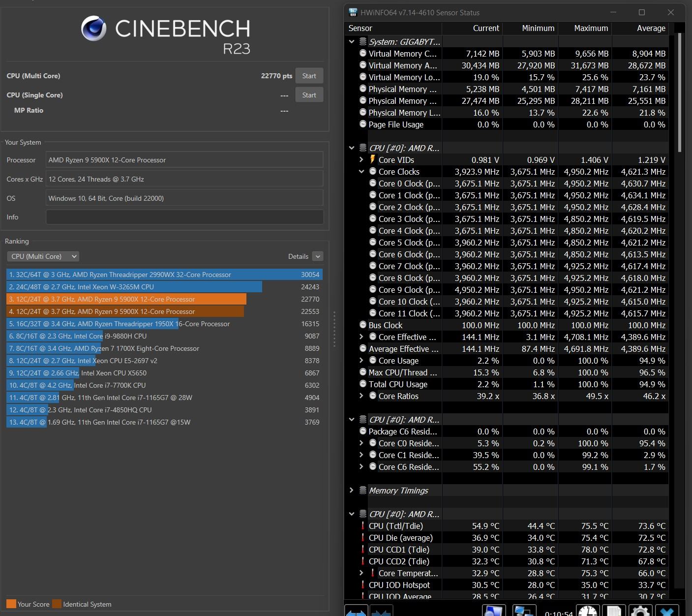Click the thermometer icon beside CPU Die (average)

tap(363, 538)
